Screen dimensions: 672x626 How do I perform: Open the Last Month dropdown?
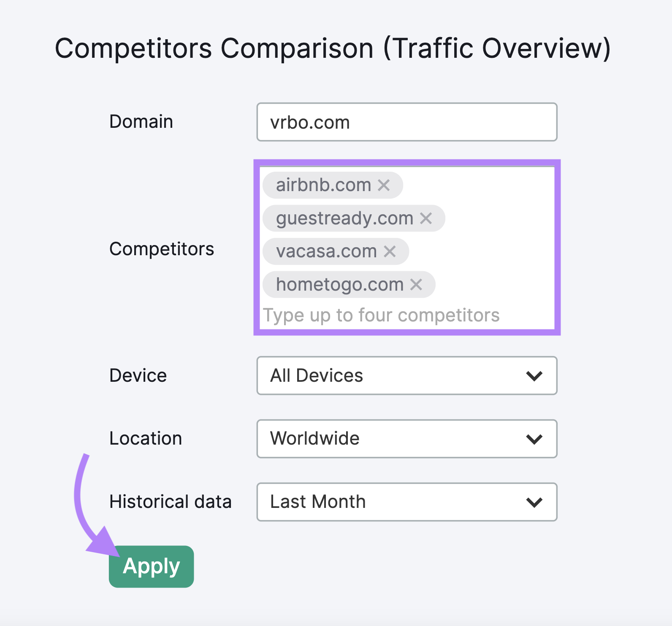pyautogui.click(x=407, y=502)
